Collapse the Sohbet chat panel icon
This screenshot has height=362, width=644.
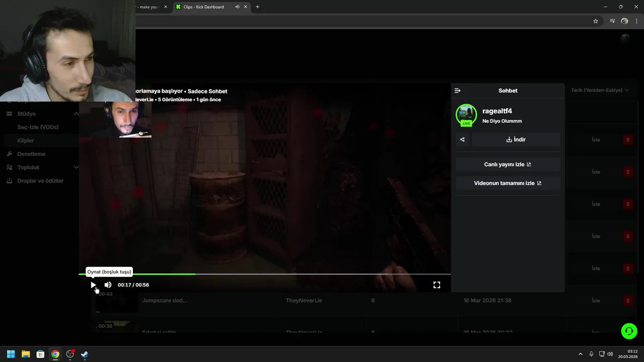pyautogui.click(x=457, y=90)
